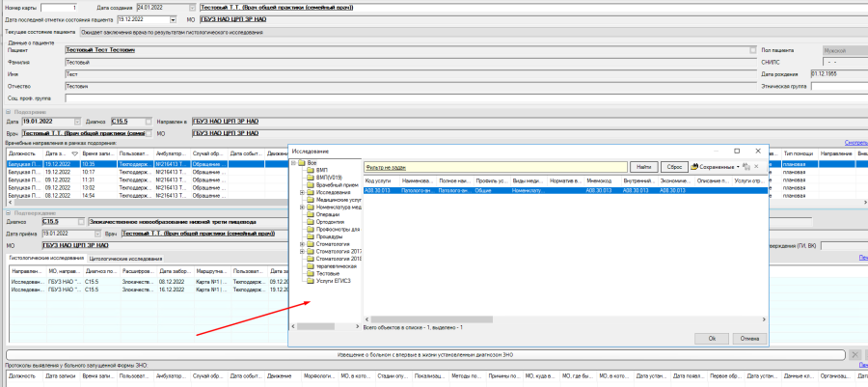The height and width of the screenshot is (387, 868).
Task: Select the Услуги ЕПИСЗ folder
Action: pos(329,281)
